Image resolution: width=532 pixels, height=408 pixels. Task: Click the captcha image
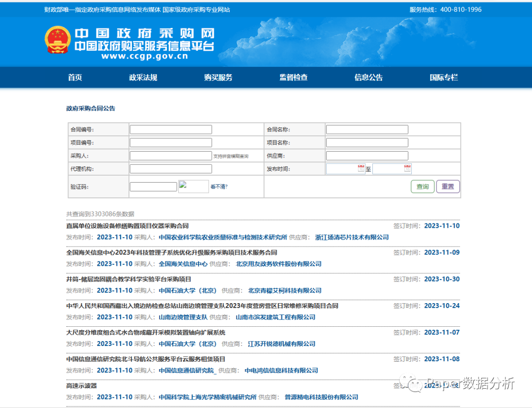click(x=194, y=187)
